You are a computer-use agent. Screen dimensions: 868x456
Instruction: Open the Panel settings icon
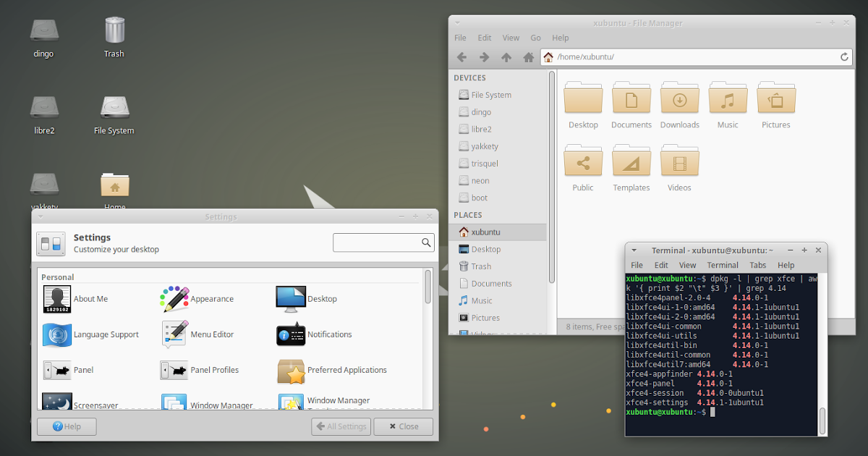point(56,370)
